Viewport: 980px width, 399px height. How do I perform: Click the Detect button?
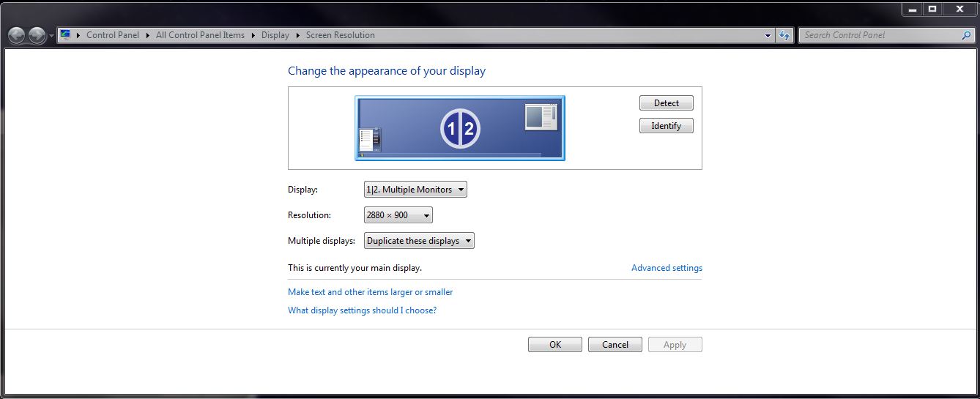coord(666,103)
